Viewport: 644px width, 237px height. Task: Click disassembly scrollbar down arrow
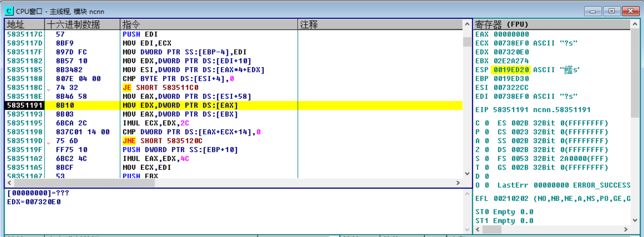(467, 173)
